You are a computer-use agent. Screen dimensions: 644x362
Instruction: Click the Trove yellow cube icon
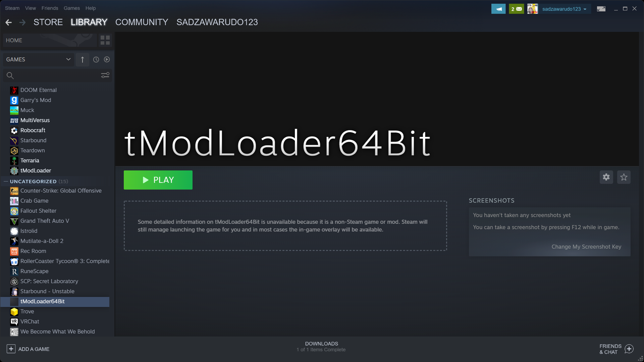[x=14, y=312]
